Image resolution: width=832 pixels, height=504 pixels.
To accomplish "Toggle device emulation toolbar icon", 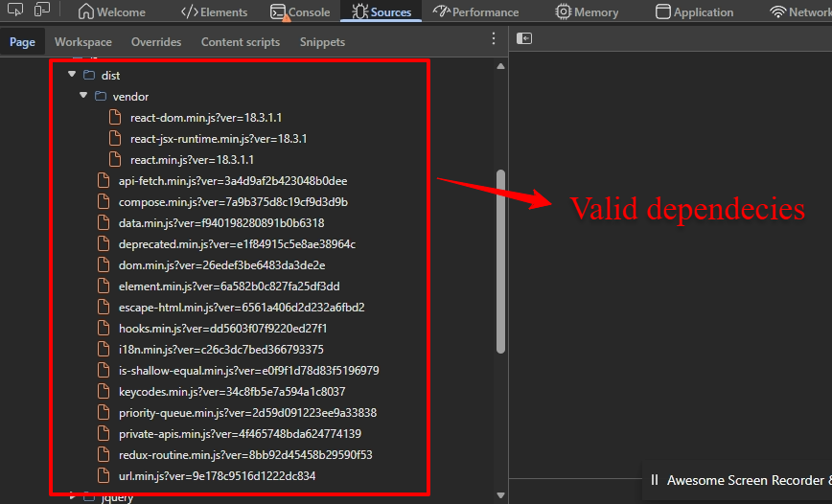I will pos(42,10).
